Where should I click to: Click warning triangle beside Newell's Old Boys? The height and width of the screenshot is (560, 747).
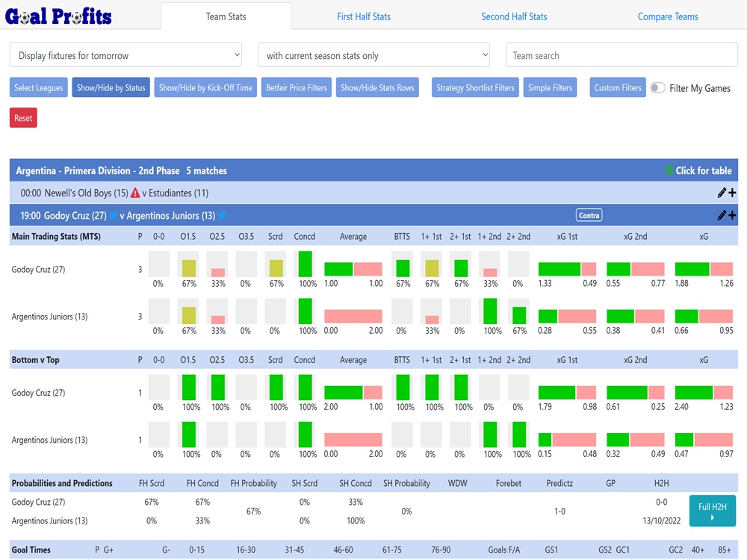pos(135,193)
